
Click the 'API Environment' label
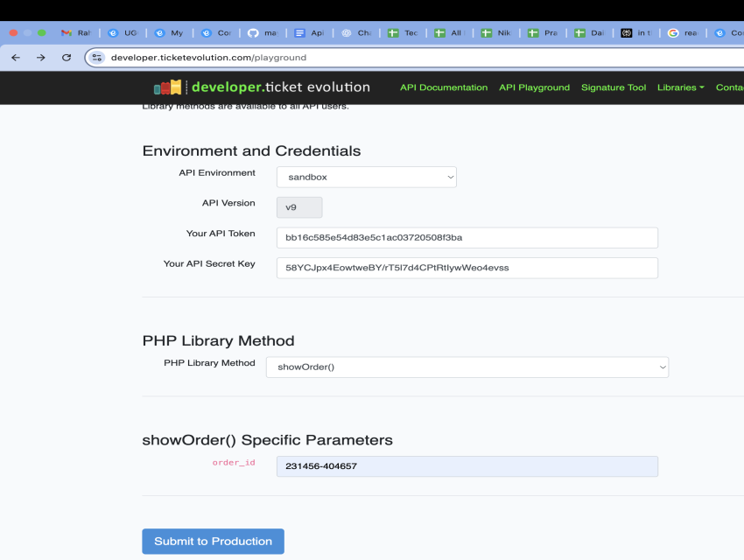(217, 172)
